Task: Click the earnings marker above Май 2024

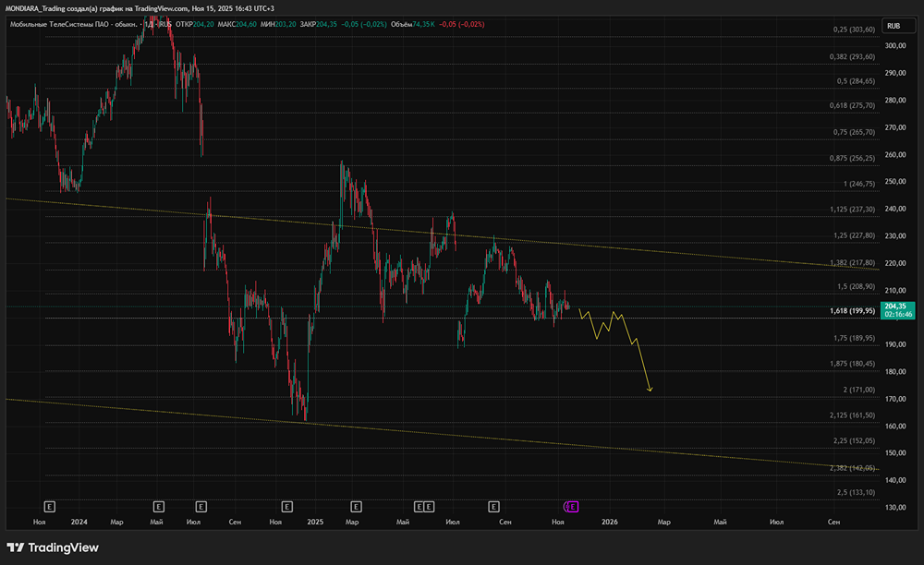Action: pyautogui.click(x=158, y=506)
